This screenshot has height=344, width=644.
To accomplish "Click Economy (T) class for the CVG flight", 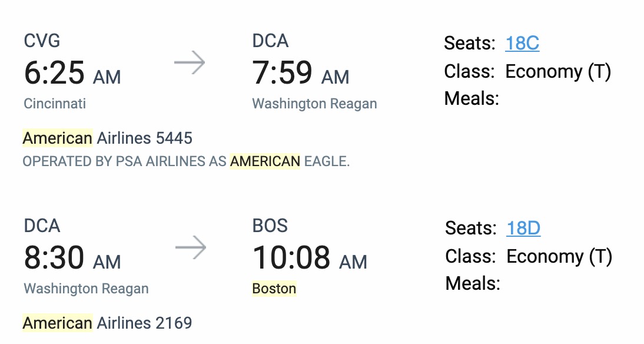I will click(x=558, y=71).
